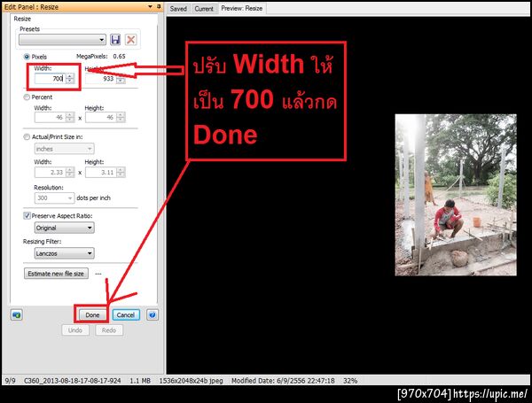The image size is (532, 403).
Task: Switch to the Preview: Resize tab
Action: point(242,8)
